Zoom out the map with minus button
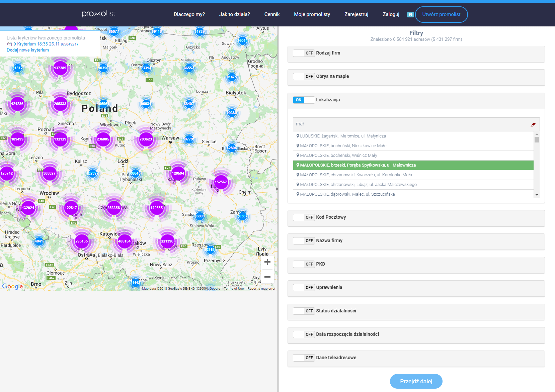 [267, 277]
